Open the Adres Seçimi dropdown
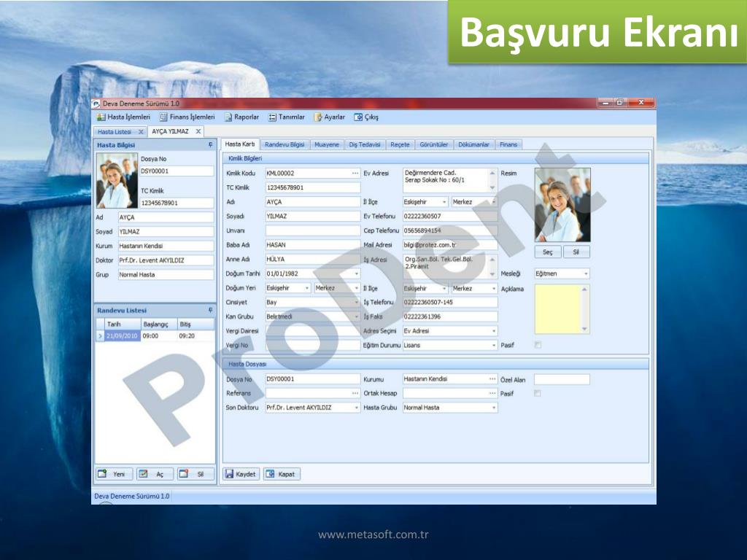Image resolution: width=747 pixels, height=560 pixels. pos(494,331)
